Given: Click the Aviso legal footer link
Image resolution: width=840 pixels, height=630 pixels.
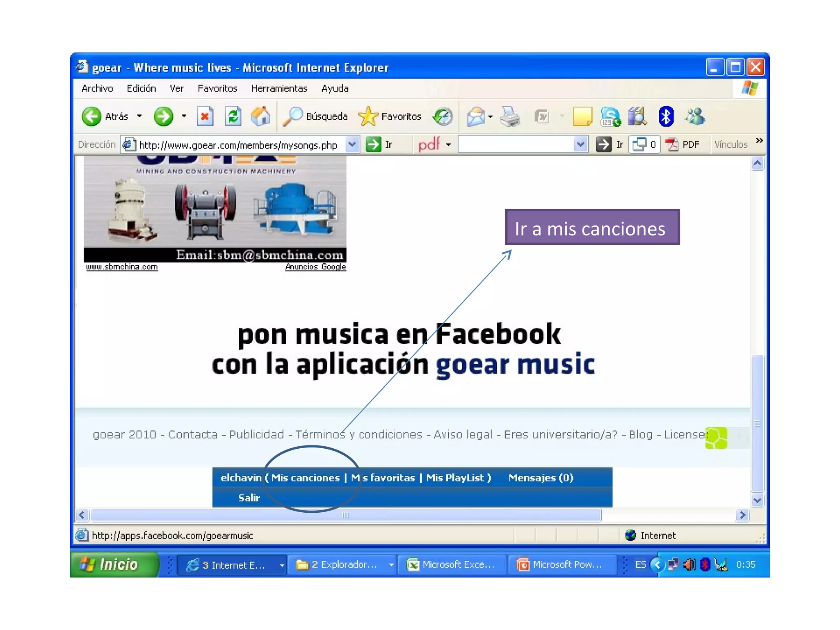Looking at the screenshot, I should [x=463, y=435].
